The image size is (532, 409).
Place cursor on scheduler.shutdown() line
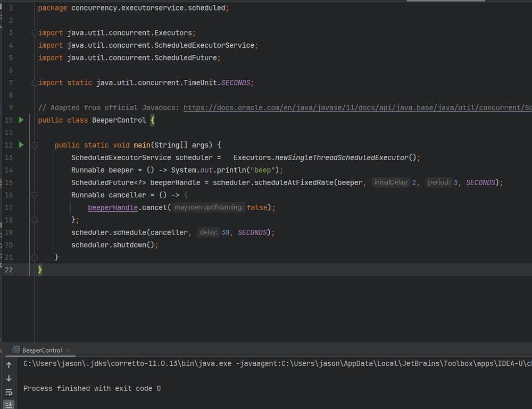coord(115,245)
